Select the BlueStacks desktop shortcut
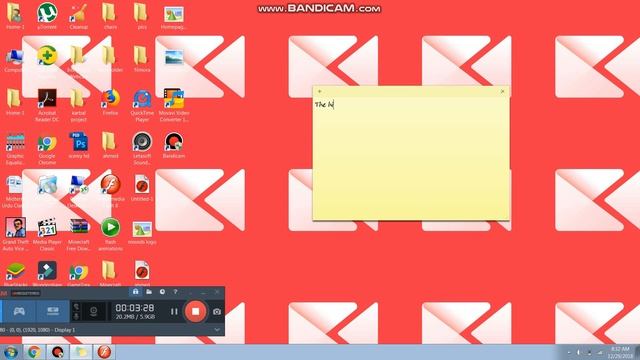The height and width of the screenshot is (360, 640). tap(15, 274)
